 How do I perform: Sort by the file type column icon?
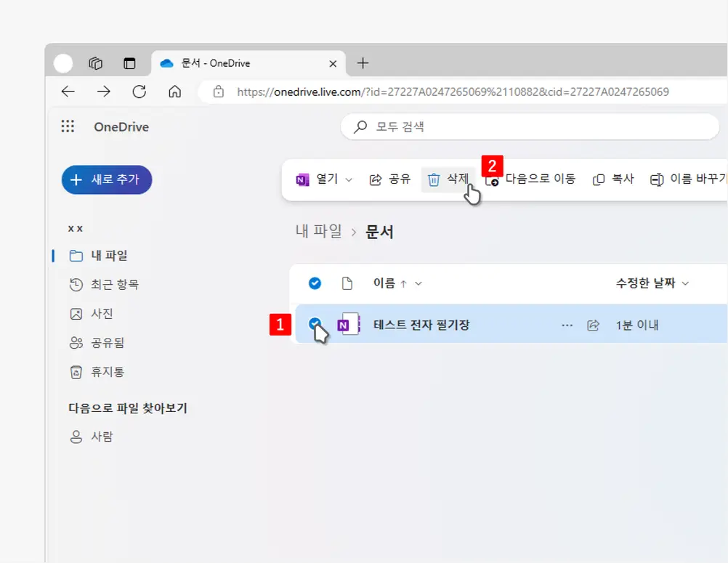(x=347, y=283)
